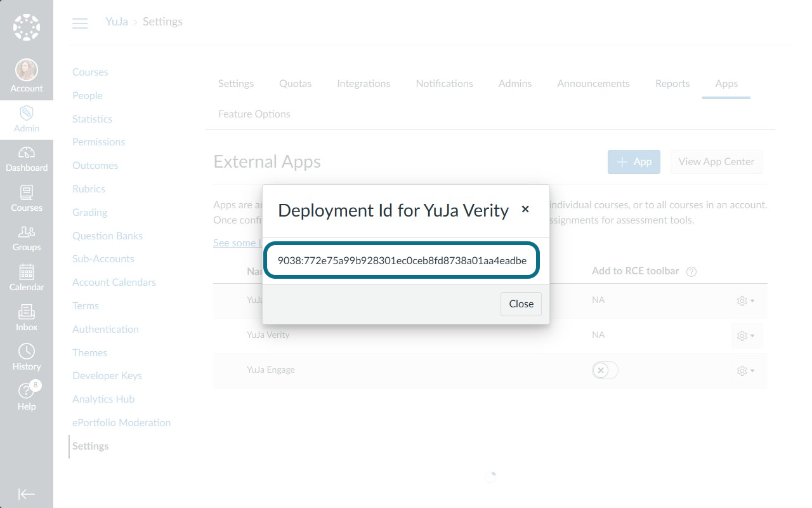Click the NA value in YuJa Verity row

[598, 335]
